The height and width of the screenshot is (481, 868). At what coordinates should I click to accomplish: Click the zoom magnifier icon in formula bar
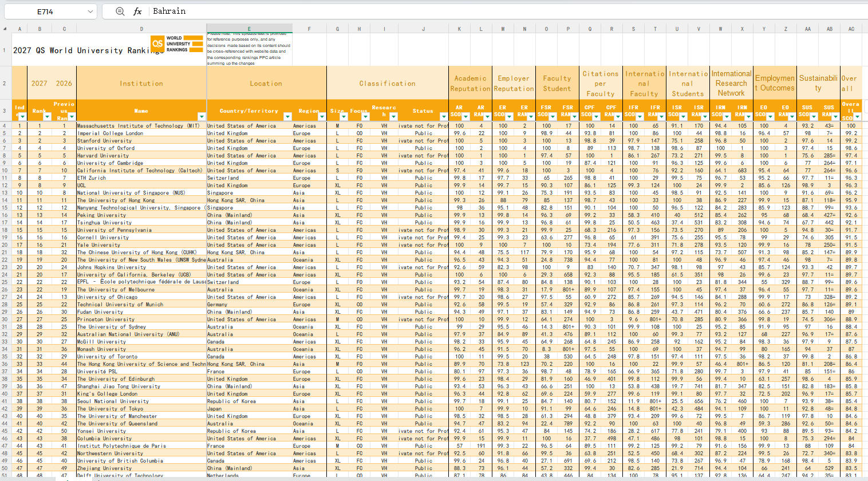tap(120, 11)
